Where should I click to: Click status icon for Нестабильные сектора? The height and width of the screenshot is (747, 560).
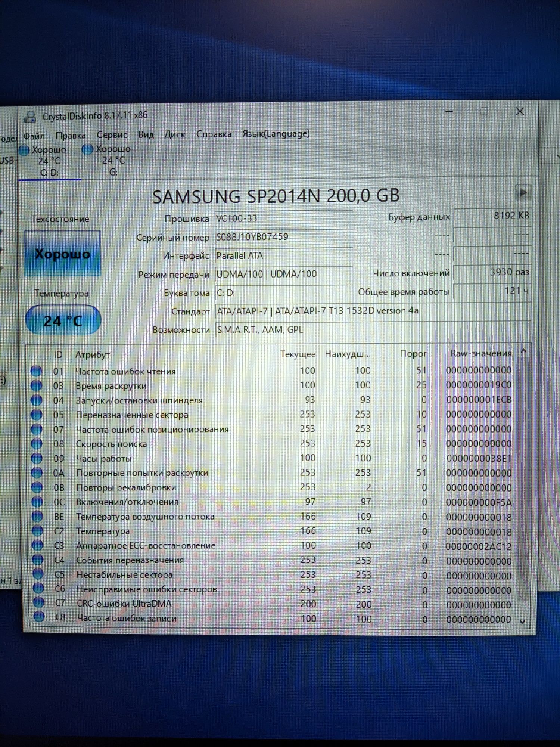[38, 574]
